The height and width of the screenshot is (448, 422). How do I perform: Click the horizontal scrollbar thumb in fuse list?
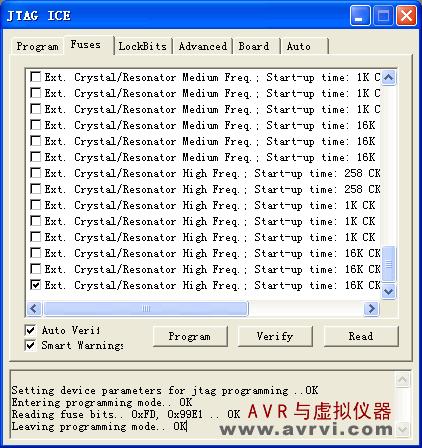[x=146, y=309]
